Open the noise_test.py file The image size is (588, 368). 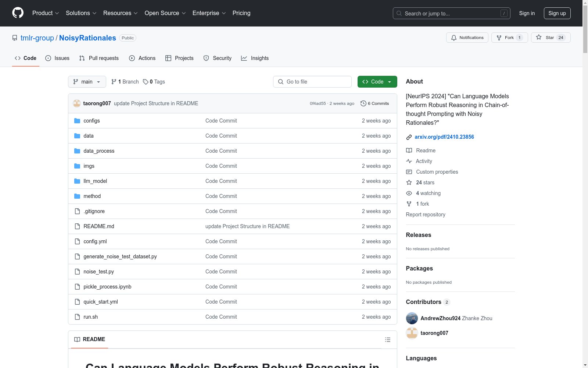point(99,272)
